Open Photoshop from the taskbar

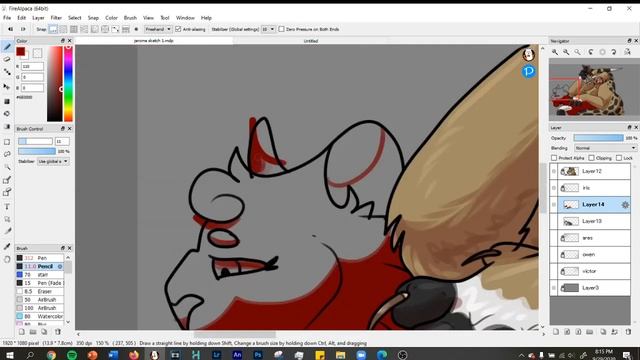(258, 355)
